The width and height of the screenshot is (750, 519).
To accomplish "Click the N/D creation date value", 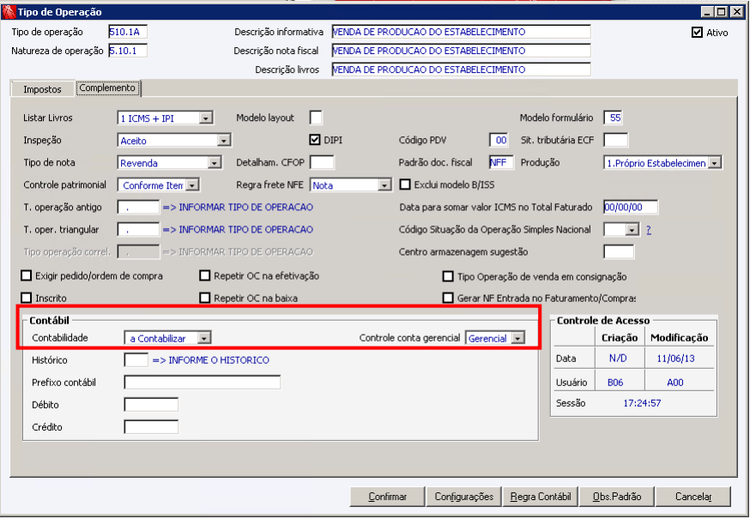I will click(618, 359).
